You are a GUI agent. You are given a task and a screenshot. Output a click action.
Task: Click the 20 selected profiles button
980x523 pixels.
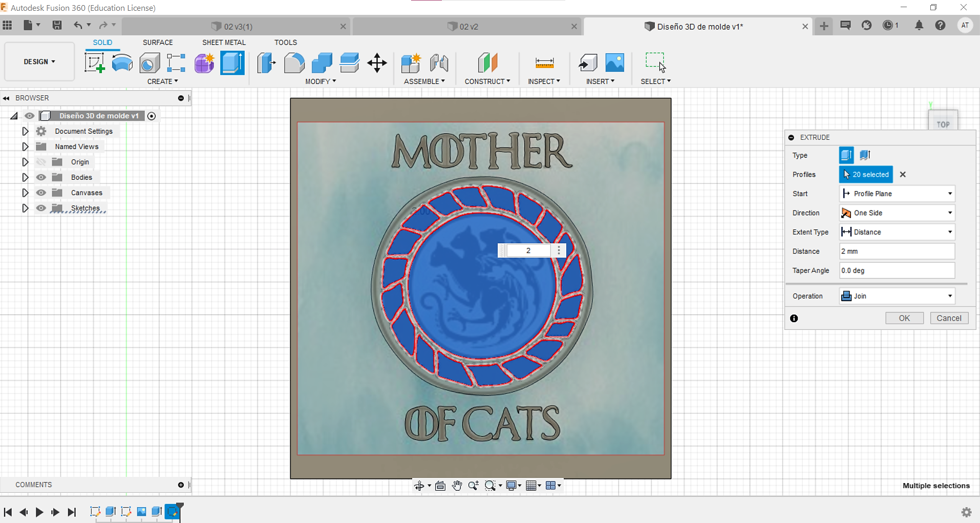pyautogui.click(x=866, y=175)
